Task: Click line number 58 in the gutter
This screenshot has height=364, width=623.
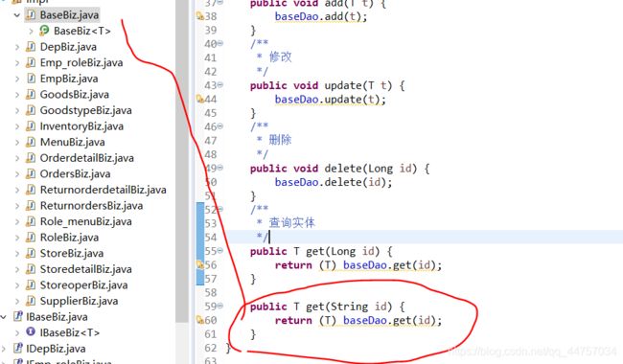Action: (211, 292)
